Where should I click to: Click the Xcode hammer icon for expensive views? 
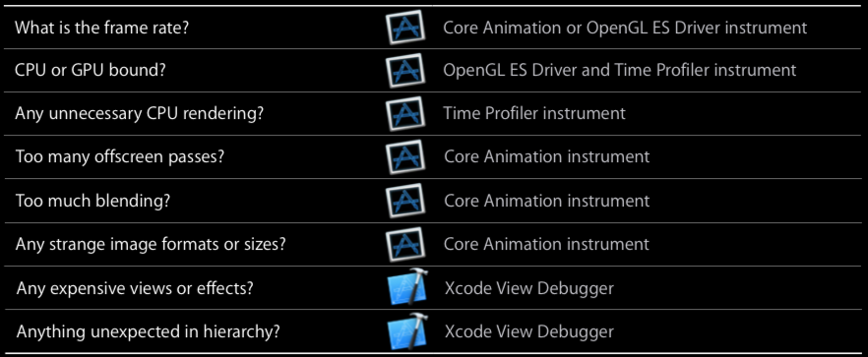point(408,287)
